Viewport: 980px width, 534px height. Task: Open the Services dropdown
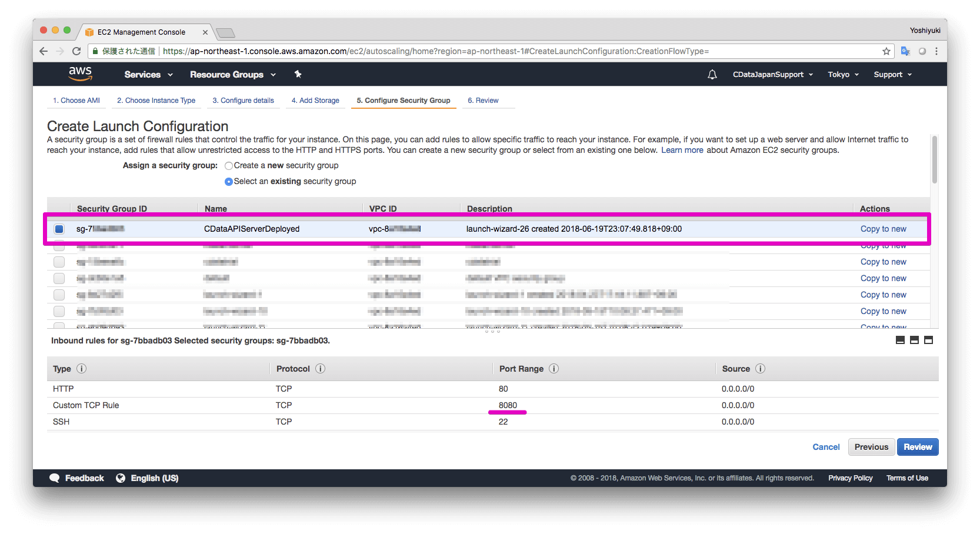148,75
